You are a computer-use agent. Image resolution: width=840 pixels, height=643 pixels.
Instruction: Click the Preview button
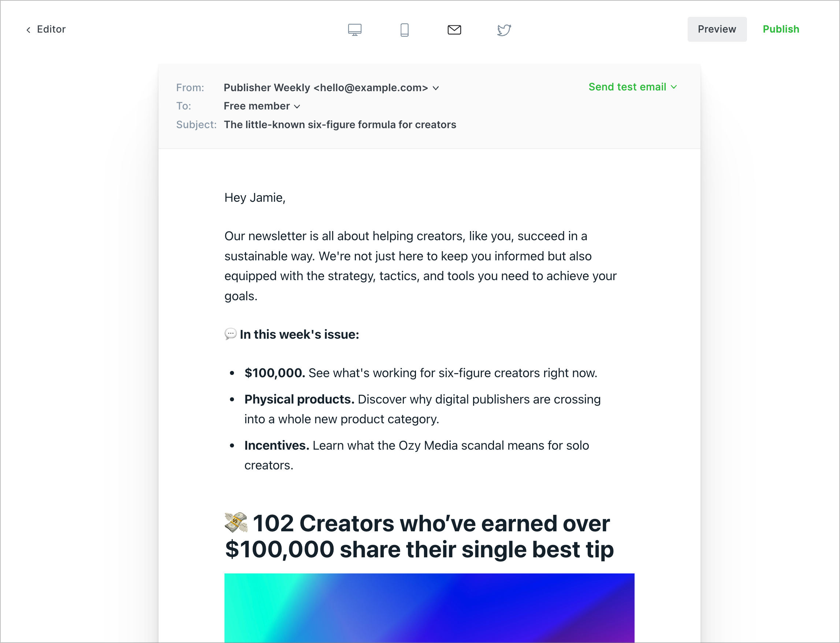718,29
